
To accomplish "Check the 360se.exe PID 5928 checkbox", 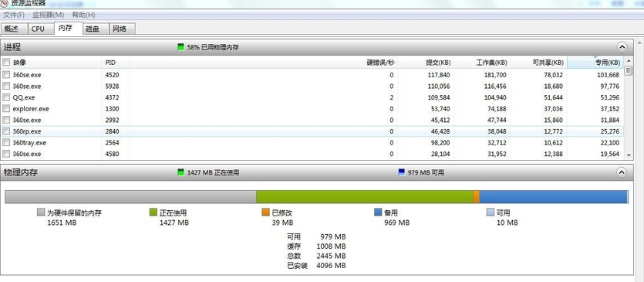I will point(6,86).
